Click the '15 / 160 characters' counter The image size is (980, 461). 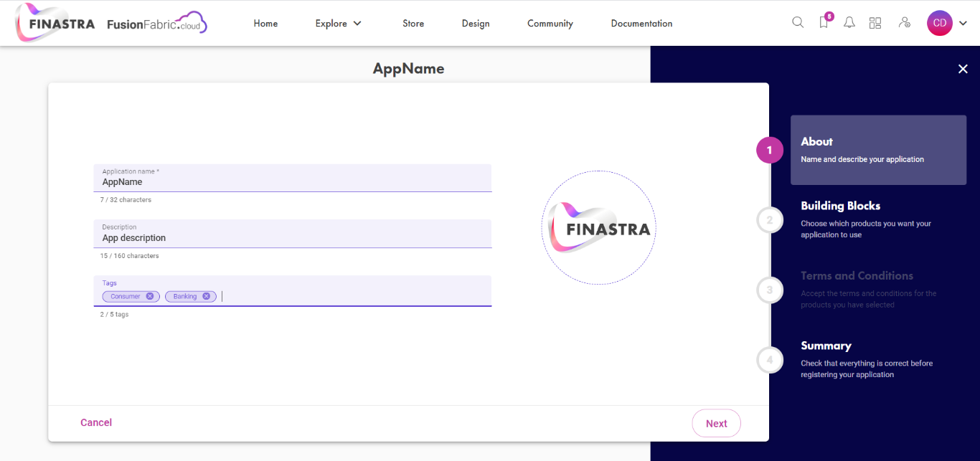click(129, 256)
